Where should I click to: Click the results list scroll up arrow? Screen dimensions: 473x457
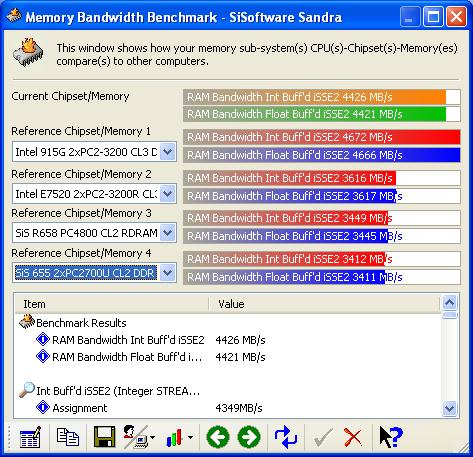(450, 303)
